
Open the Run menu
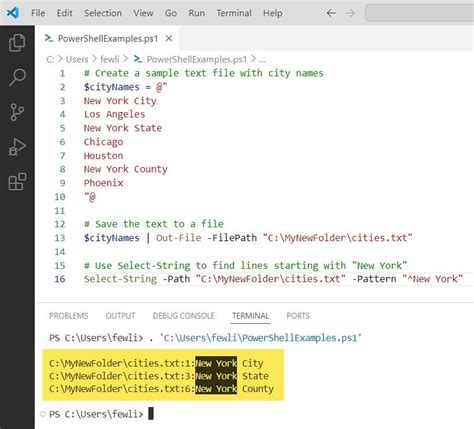tap(196, 13)
